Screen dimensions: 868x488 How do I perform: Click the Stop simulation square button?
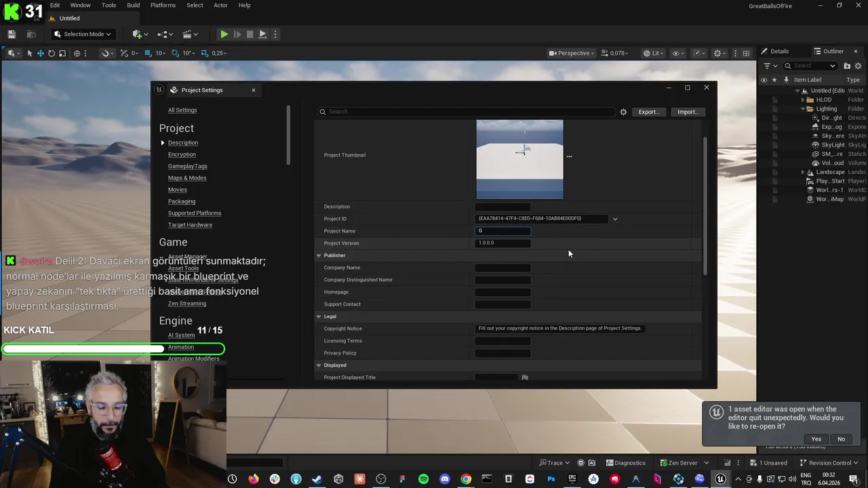250,34
